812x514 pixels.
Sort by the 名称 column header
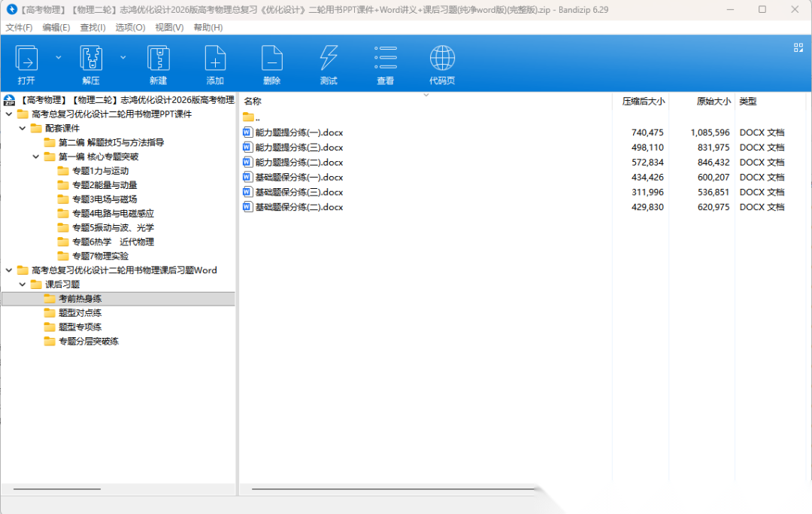[253, 101]
